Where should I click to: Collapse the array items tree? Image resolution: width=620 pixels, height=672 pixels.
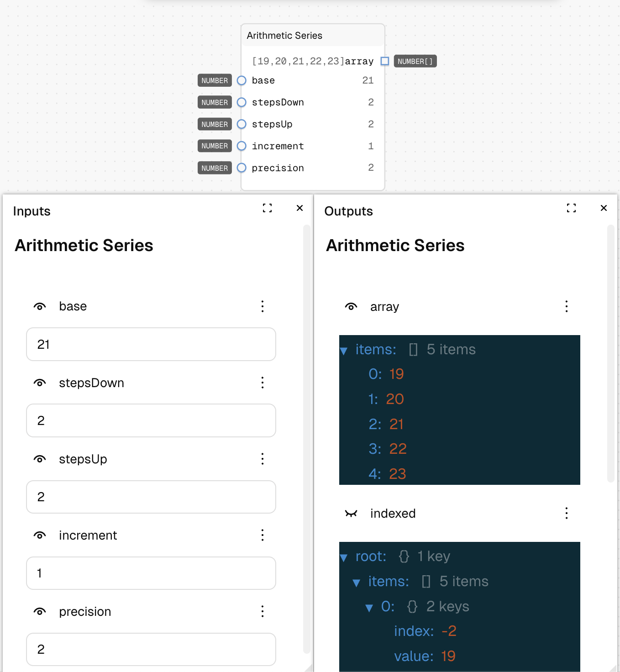[x=344, y=351]
